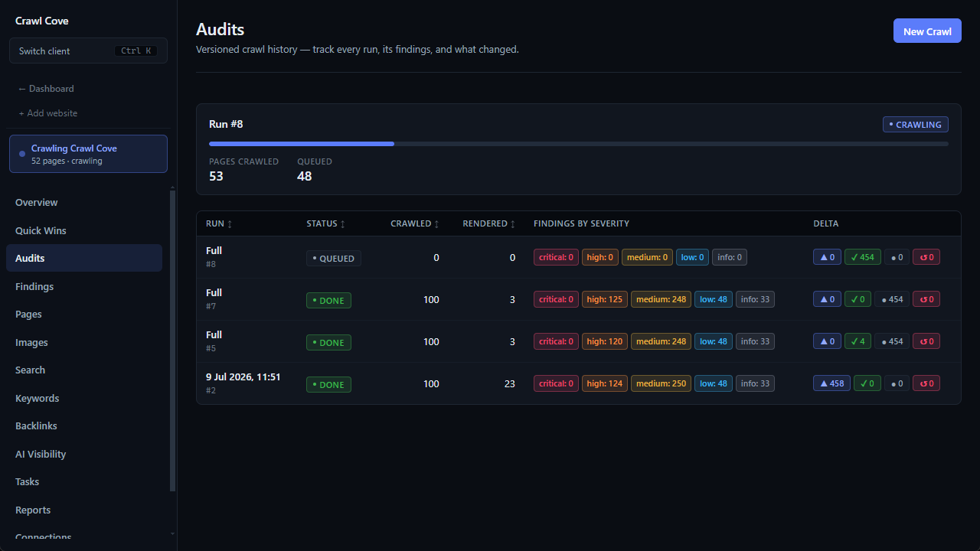The width and height of the screenshot is (980, 551).
Task: Click regressed delta chip in run #8 row
Action: (926, 257)
